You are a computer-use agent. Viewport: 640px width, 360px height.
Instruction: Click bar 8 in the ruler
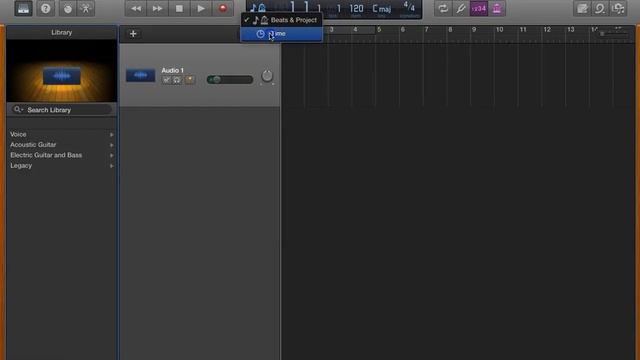(x=450, y=29)
